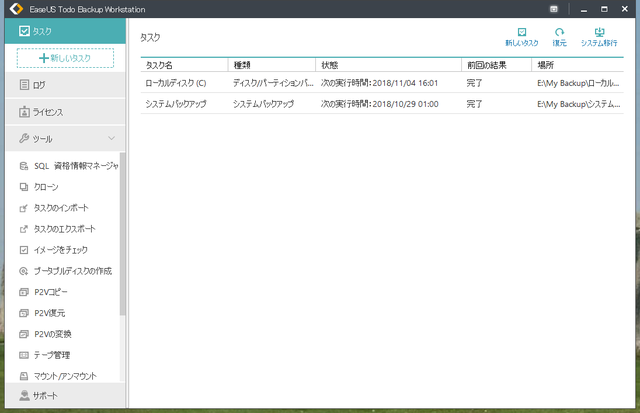Image resolution: width=640 pixels, height=413 pixels.
Task: Click 完了 result in ローカルディスク row
Action: [x=474, y=83]
